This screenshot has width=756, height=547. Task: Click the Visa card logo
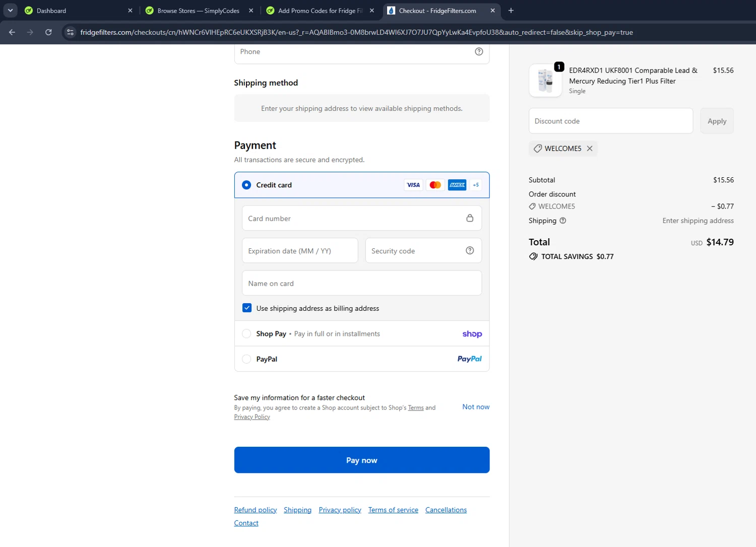coord(413,185)
